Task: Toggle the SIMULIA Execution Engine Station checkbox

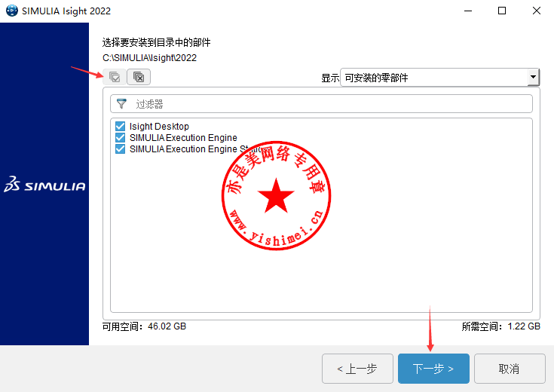Action: (x=120, y=149)
